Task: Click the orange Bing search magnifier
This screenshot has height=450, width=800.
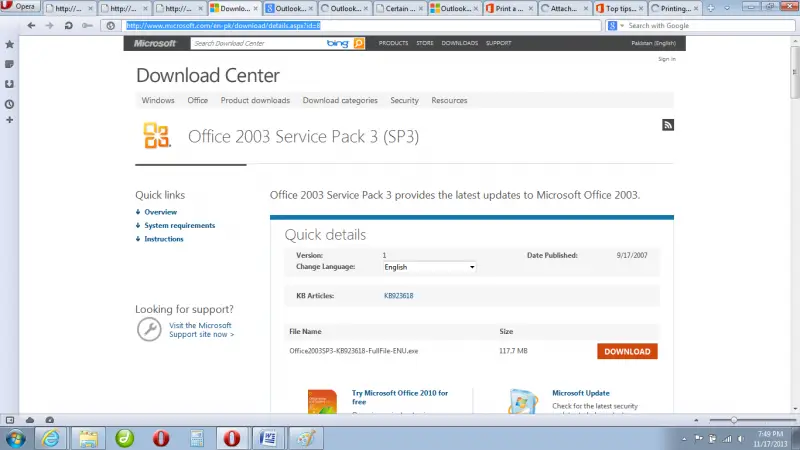Action: coord(359,43)
